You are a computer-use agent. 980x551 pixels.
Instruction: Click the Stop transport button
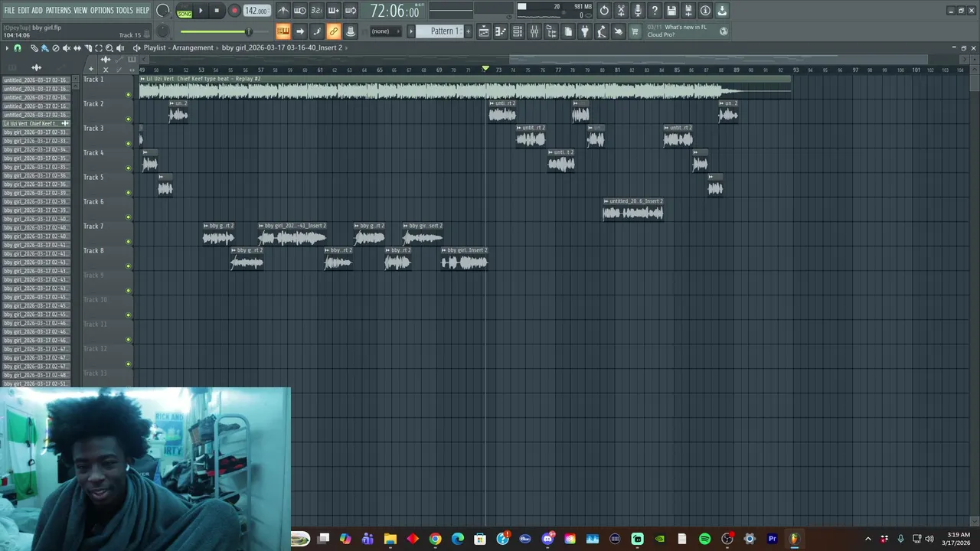(x=217, y=11)
